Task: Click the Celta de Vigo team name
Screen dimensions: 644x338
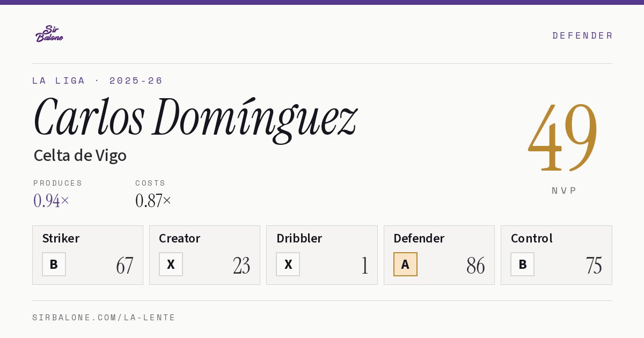Action: 80,156
